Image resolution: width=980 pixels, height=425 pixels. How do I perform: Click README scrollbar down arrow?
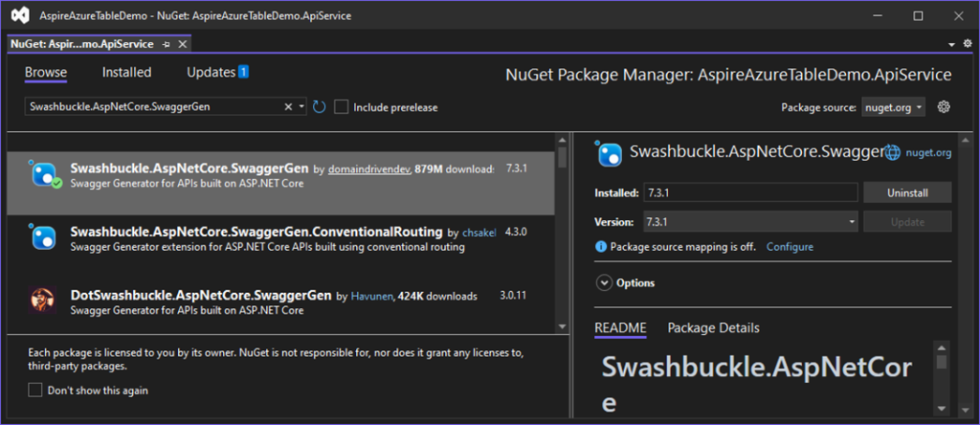(942, 409)
